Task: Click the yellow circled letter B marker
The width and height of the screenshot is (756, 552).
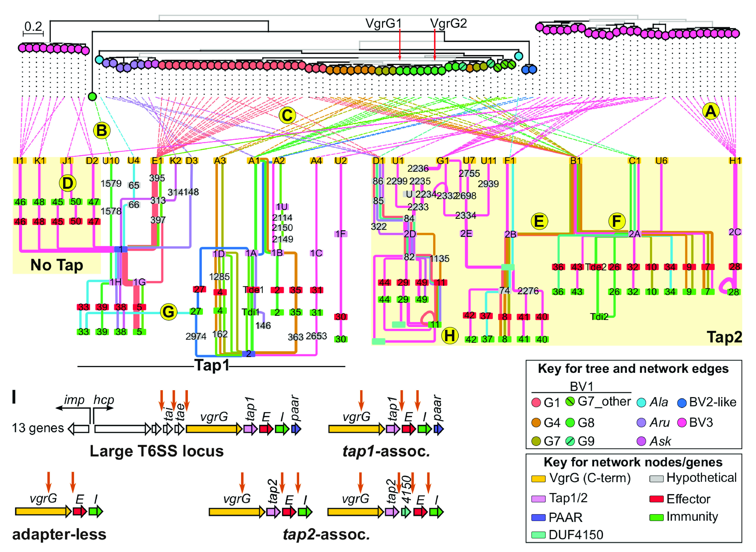Action: pos(102,130)
